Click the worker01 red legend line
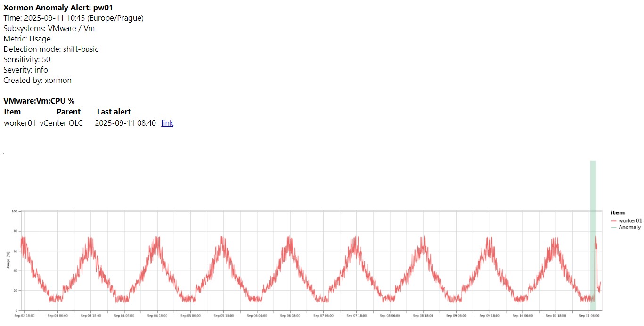The image size is (644, 326). click(x=613, y=220)
